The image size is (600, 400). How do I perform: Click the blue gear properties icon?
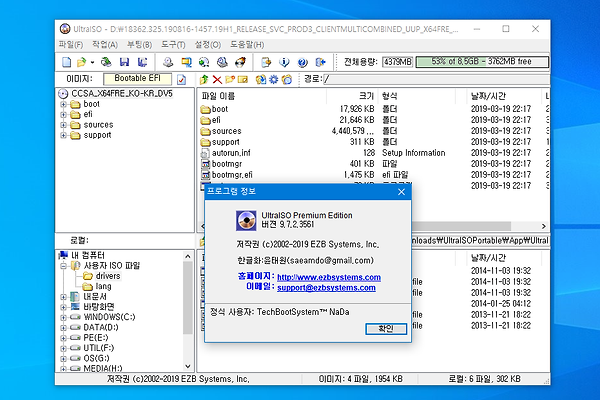pos(274,79)
